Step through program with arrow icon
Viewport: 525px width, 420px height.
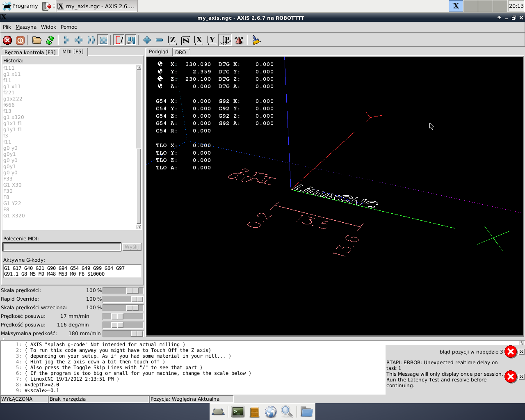(79, 40)
